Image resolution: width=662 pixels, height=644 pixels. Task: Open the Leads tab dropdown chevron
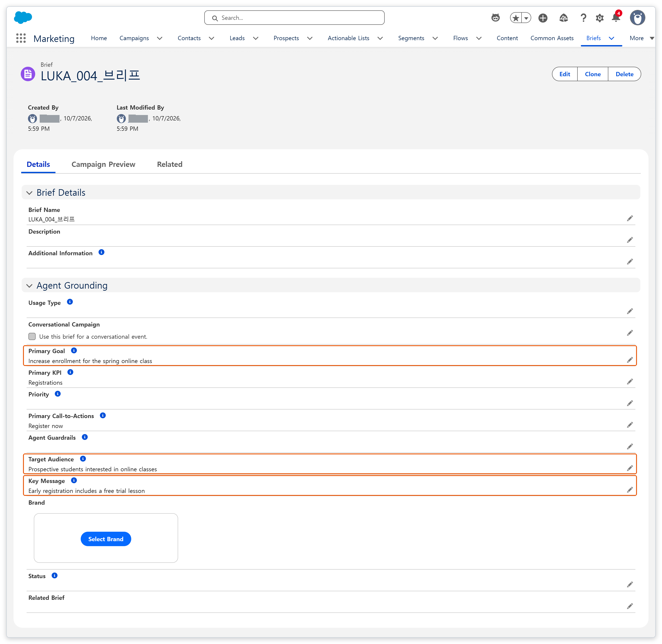pos(256,38)
